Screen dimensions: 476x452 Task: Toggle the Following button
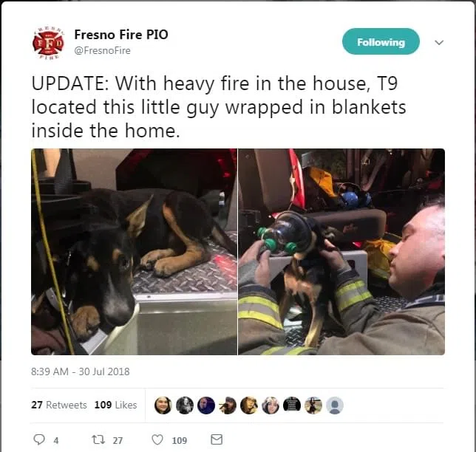click(x=381, y=41)
